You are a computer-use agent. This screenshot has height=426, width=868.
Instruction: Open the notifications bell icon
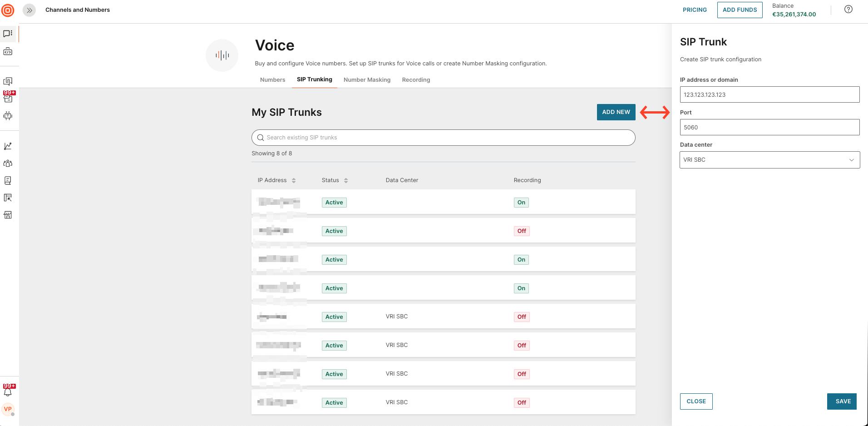pyautogui.click(x=8, y=391)
